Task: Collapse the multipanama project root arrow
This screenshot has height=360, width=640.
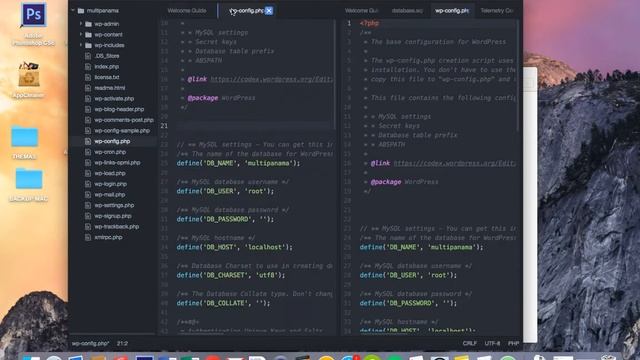Action: pyautogui.click(x=73, y=11)
